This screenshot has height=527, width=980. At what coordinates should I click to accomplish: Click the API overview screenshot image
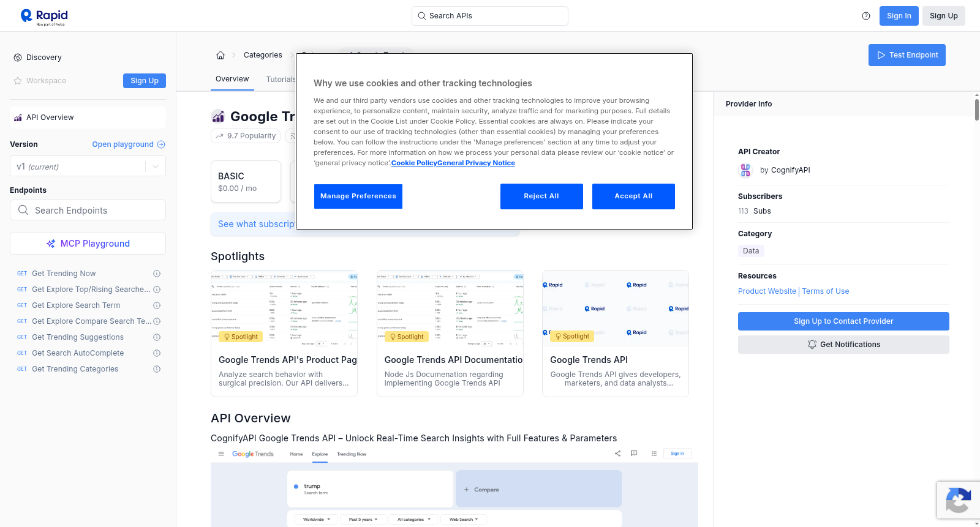(x=454, y=487)
